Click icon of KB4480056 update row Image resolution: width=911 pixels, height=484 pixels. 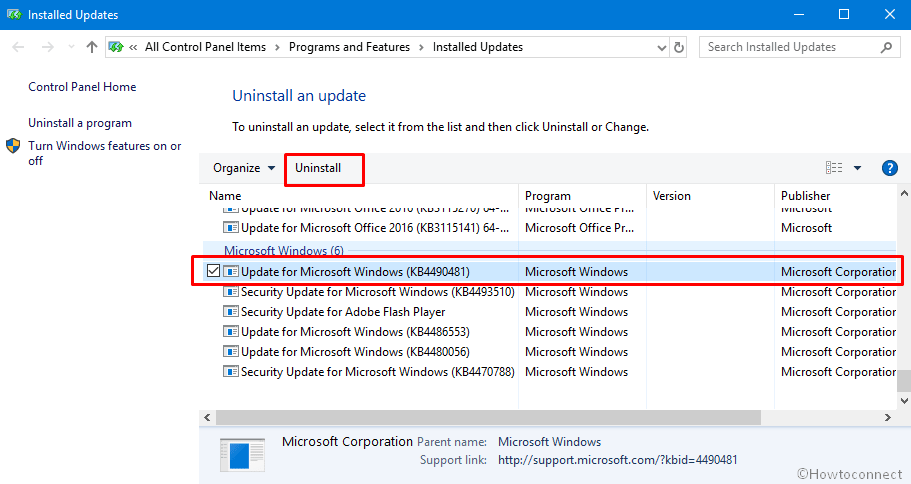click(x=231, y=352)
